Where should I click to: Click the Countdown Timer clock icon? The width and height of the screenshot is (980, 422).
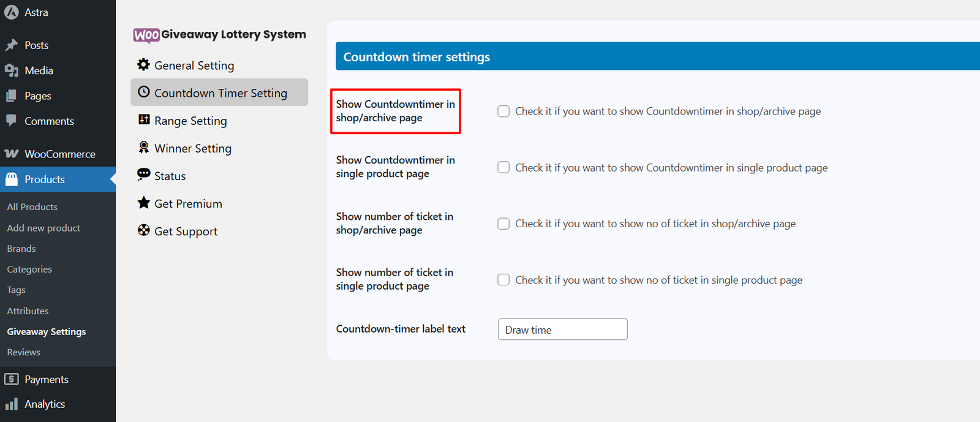pyautogui.click(x=143, y=92)
